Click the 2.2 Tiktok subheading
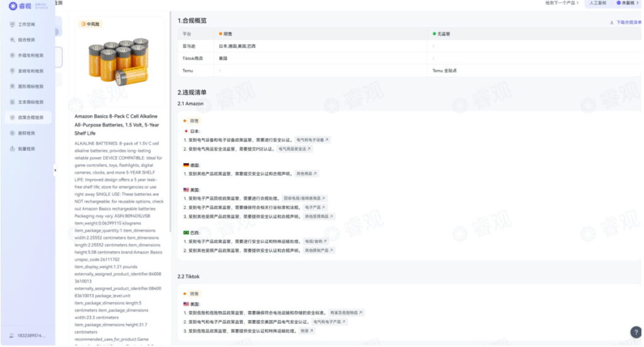 coord(189,276)
